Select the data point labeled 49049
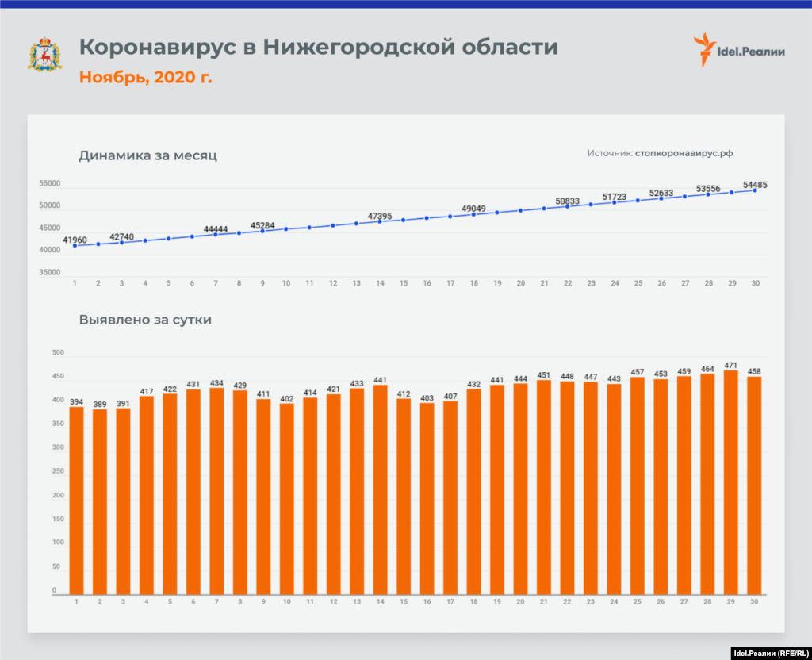 click(x=473, y=214)
